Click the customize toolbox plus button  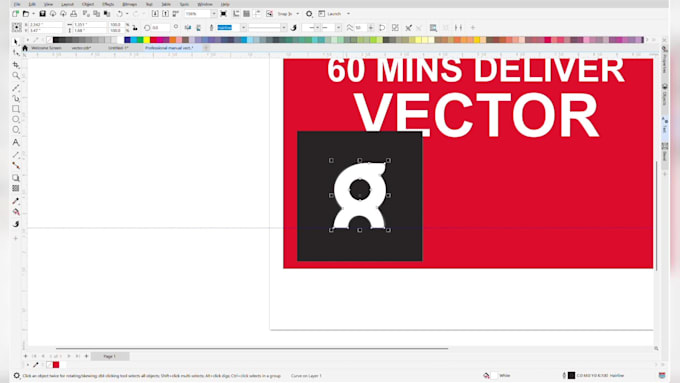16,238
